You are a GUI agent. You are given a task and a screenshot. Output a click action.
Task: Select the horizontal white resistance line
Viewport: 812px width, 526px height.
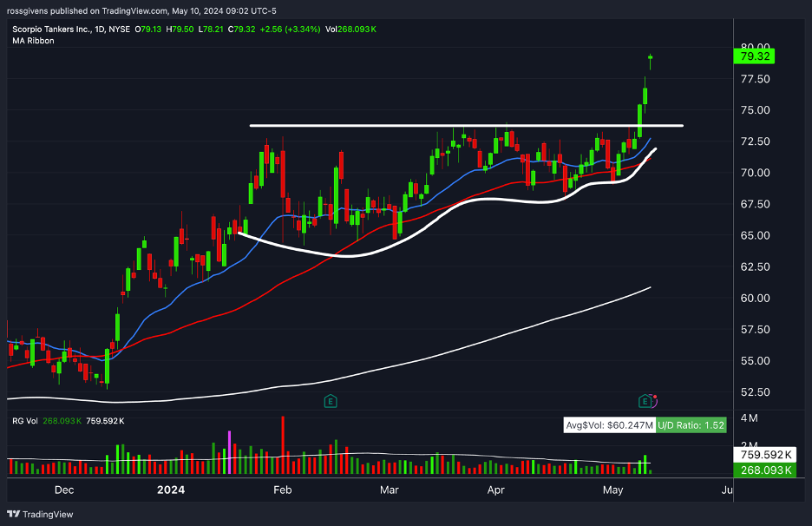(466, 125)
